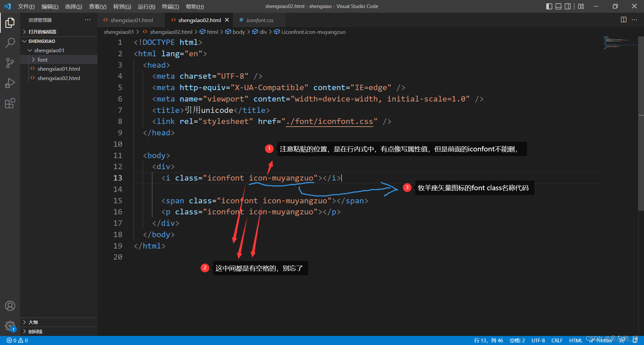Open the 文件(F) menu
Screen dimensions: 644x345
point(26,6)
